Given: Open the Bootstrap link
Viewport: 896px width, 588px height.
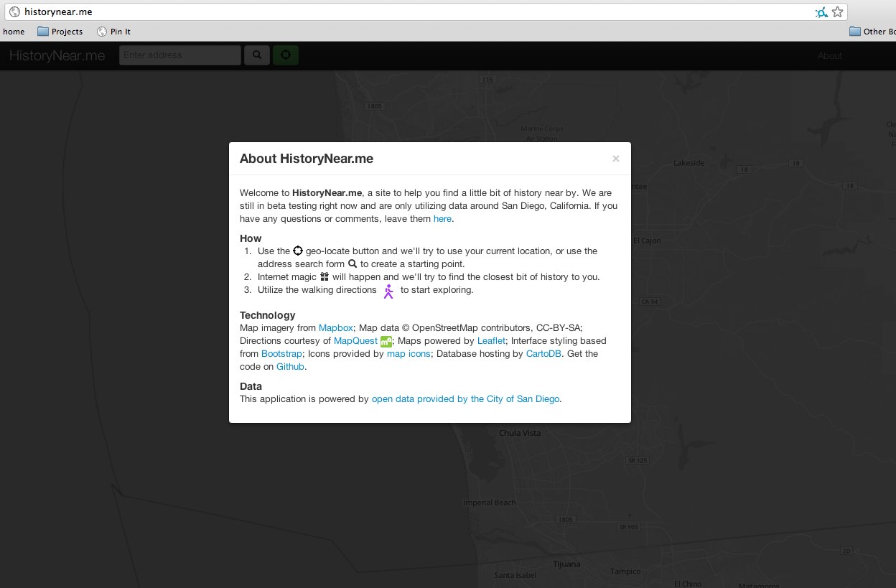Looking at the screenshot, I should click(281, 354).
